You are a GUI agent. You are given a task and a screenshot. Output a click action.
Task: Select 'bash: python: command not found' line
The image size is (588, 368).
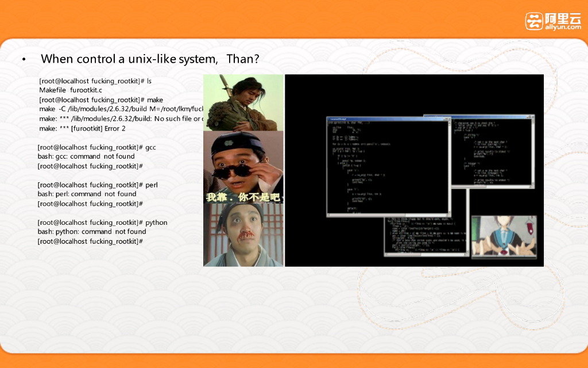pyautogui.click(x=92, y=231)
